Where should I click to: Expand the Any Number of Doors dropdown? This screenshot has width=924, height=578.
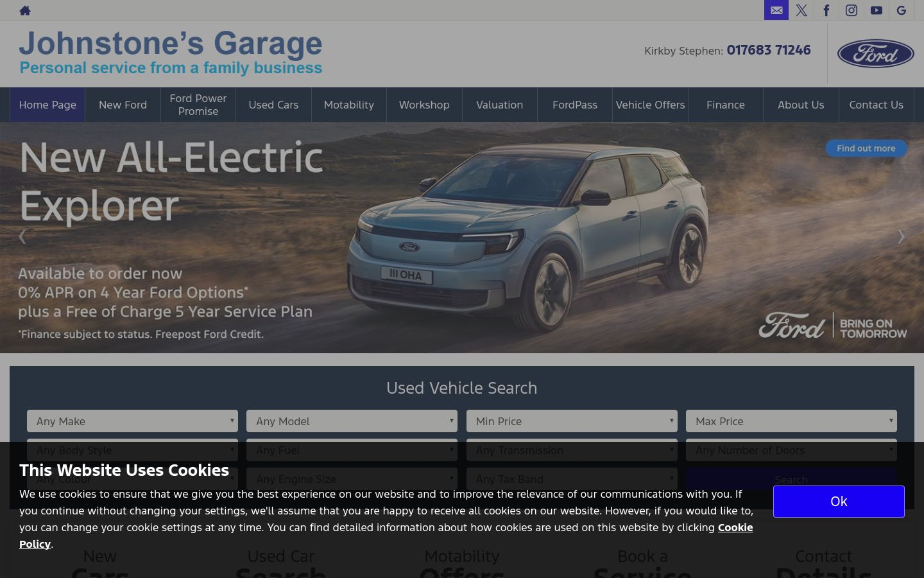(x=791, y=450)
